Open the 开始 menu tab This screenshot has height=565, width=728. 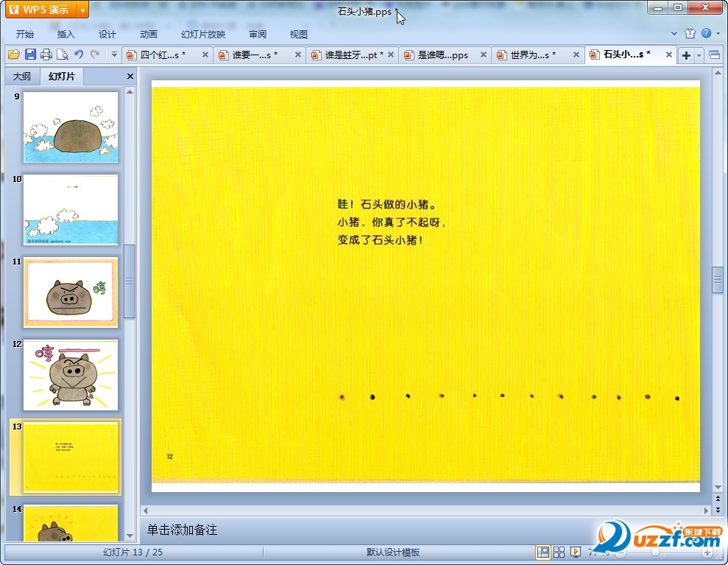click(24, 35)
